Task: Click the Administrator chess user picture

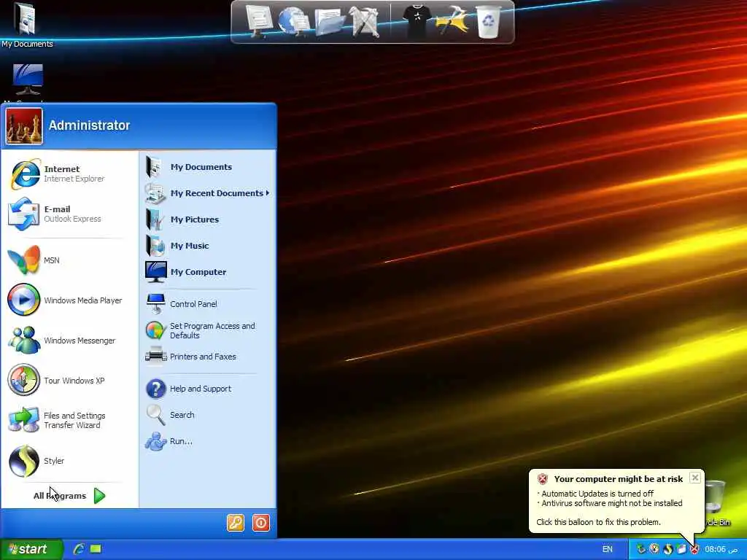Action: click(24, 125)
